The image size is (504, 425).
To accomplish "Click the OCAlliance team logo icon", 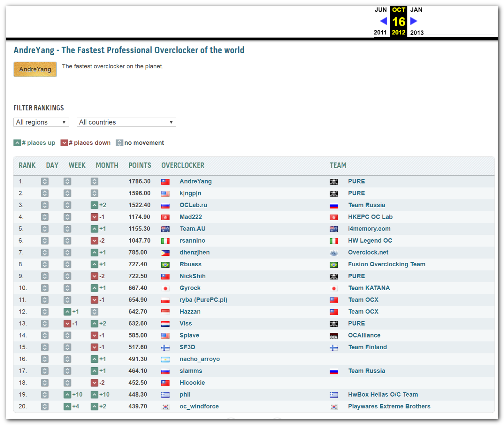I will [334, 336].
